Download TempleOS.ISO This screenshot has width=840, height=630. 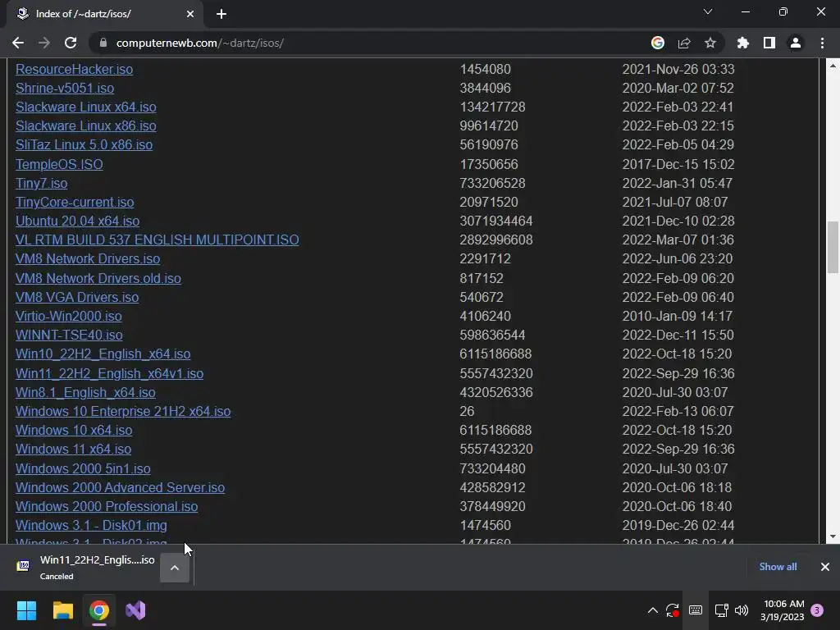[x=59, y=164]
